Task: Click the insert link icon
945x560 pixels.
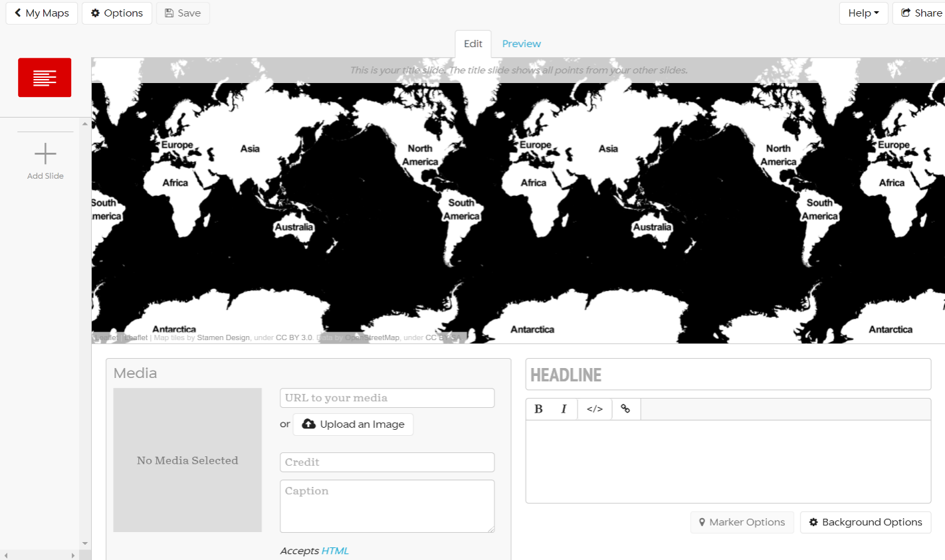Action: point(625,409)
